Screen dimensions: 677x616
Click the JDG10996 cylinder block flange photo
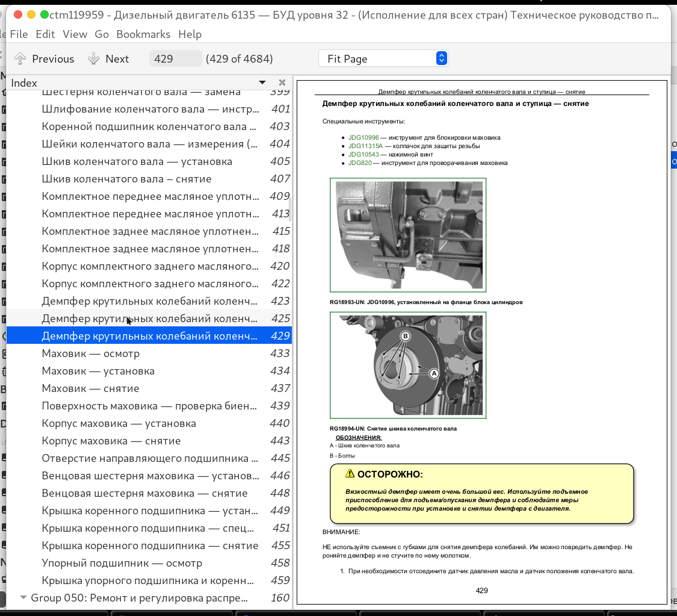tap(408, 235)
